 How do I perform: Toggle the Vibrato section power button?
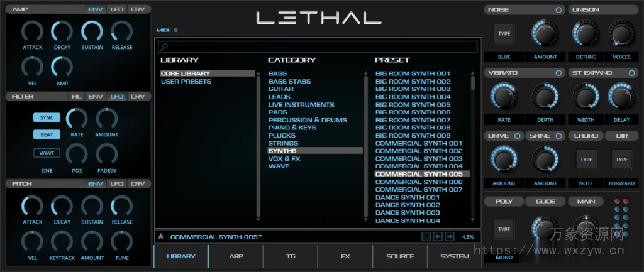pyautogui.click(x=558, y=73)
